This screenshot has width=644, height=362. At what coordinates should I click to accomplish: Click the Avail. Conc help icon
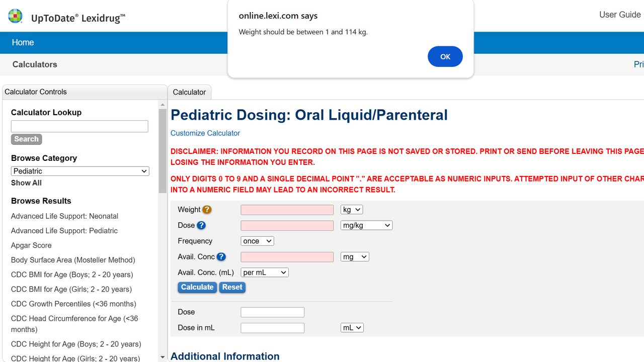tap(221, 257)
